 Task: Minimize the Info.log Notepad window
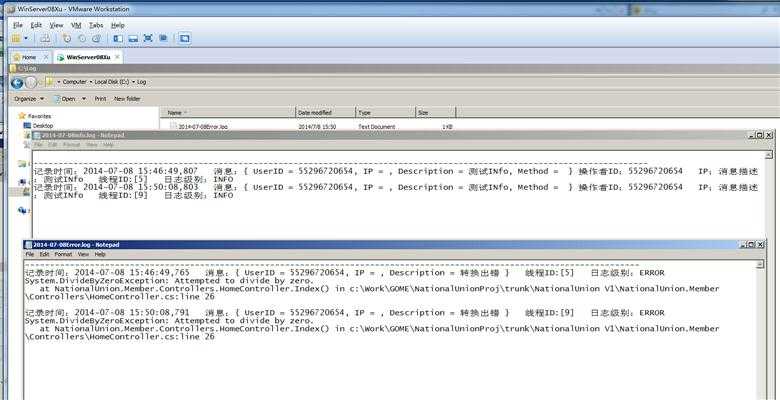tap(752, 135)
